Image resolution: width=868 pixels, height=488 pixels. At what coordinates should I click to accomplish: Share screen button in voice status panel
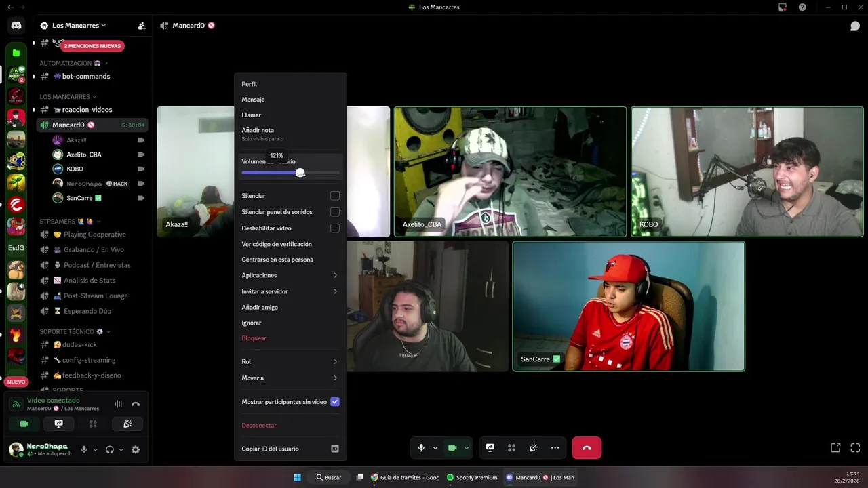coord(59,424)
